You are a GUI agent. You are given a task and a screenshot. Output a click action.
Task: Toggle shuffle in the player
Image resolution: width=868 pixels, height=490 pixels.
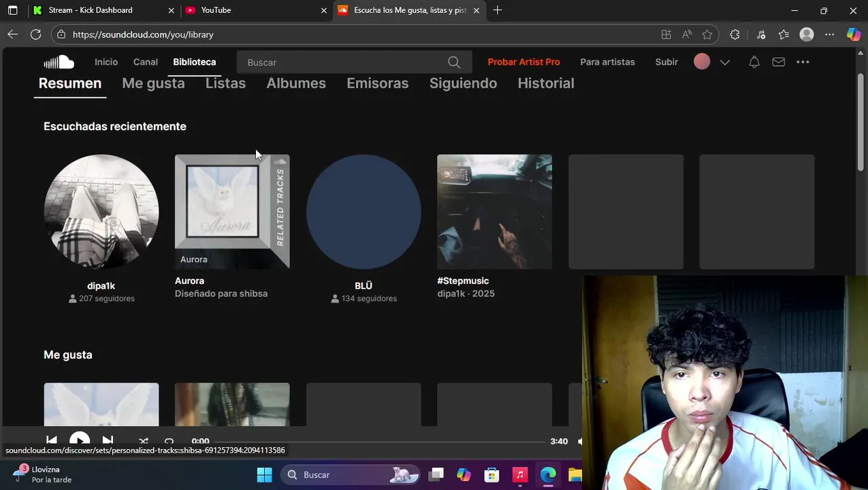(x=144, y=441)
